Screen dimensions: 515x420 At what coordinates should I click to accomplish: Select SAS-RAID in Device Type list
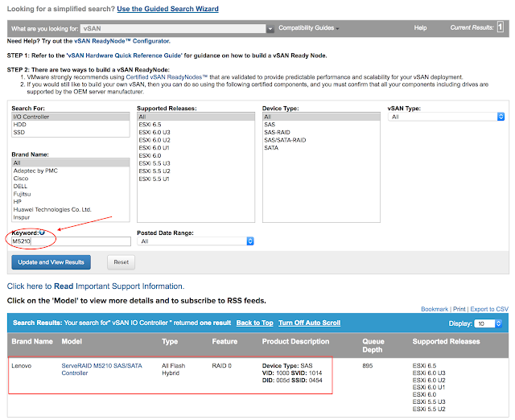tap(321, 132)
